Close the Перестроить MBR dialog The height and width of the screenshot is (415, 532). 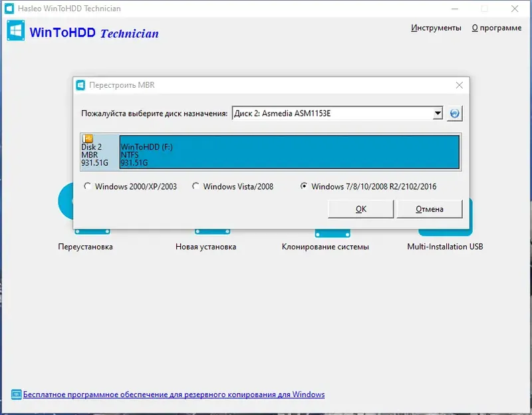pyautogui.click(x=459, y=85)
